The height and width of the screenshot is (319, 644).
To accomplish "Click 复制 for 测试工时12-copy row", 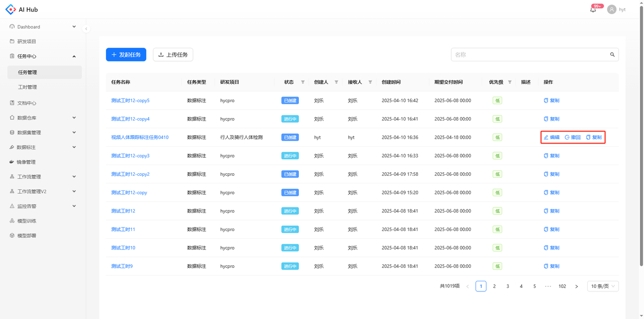I will (551, 192).
